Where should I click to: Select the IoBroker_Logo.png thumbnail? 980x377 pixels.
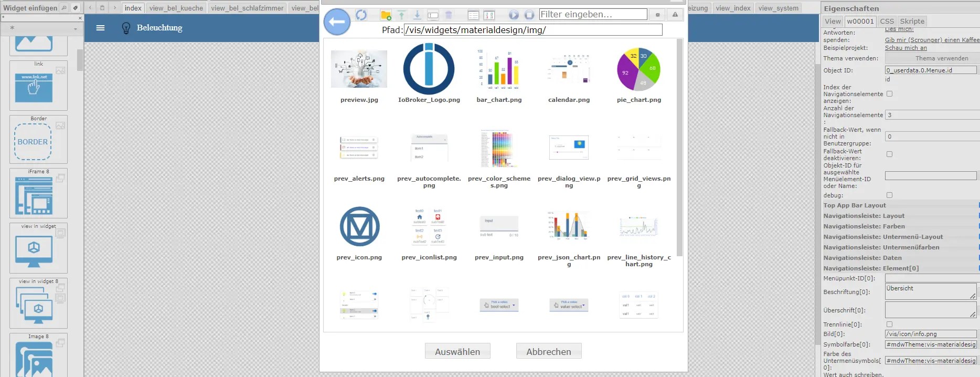pyautogui.click(x=429, y=69)
